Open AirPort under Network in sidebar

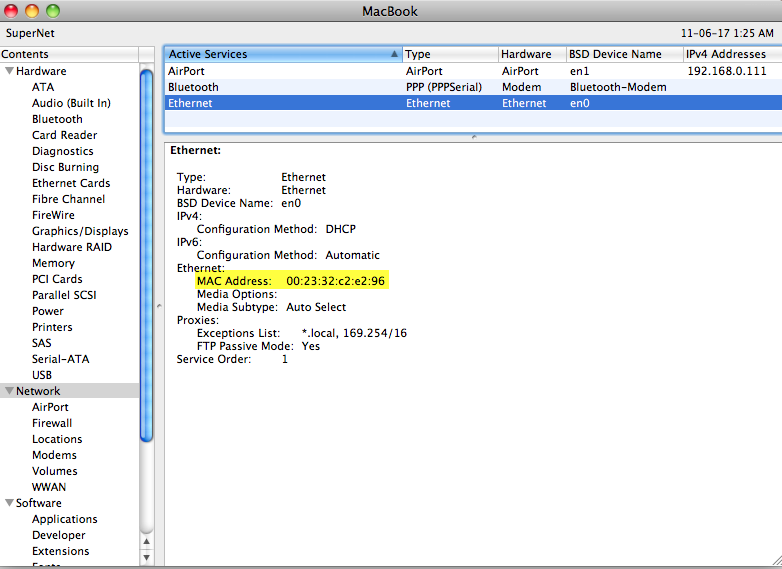(50, 407)
